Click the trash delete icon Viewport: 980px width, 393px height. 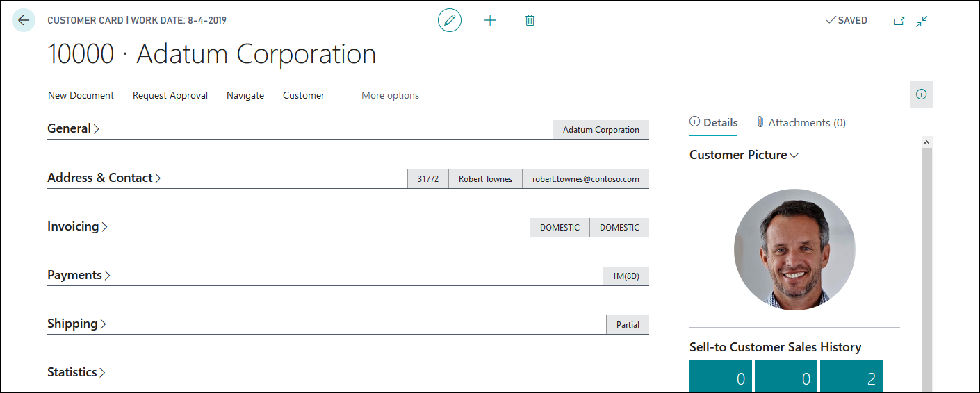530,20
